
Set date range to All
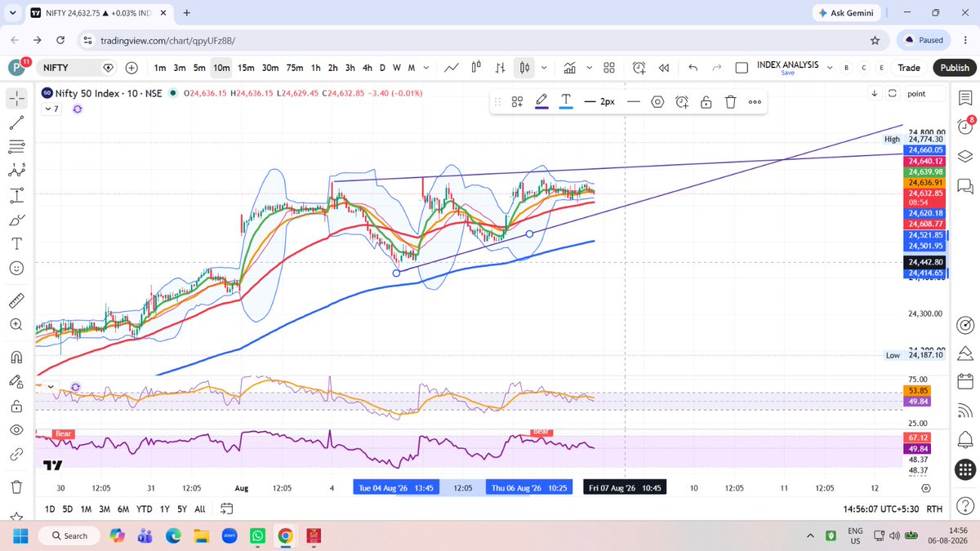[200, 509]
